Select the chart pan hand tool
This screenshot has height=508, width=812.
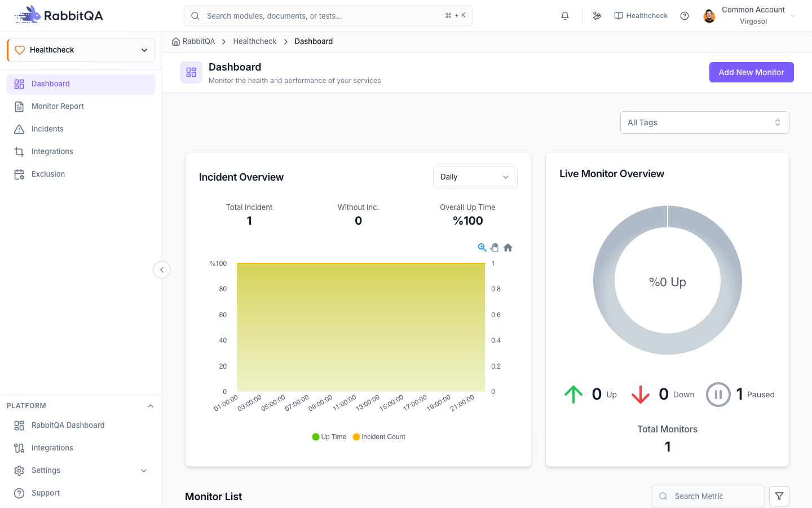[495, 247]
